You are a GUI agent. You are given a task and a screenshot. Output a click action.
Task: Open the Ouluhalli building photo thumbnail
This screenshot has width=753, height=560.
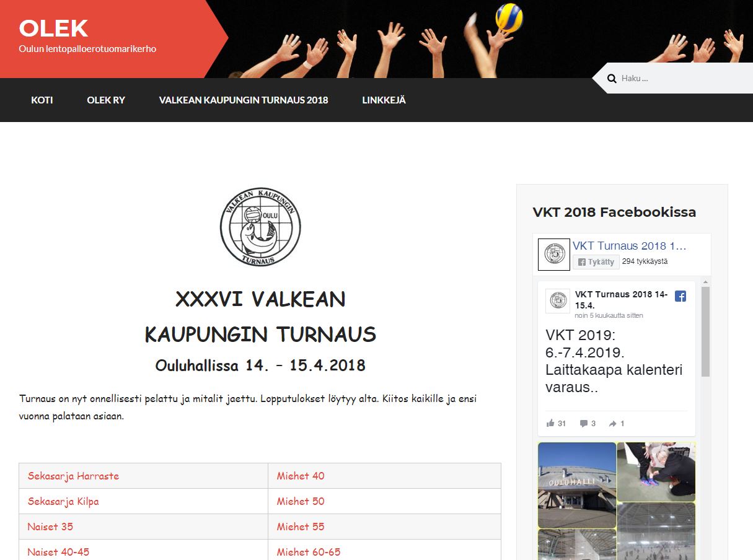(577, 485)
